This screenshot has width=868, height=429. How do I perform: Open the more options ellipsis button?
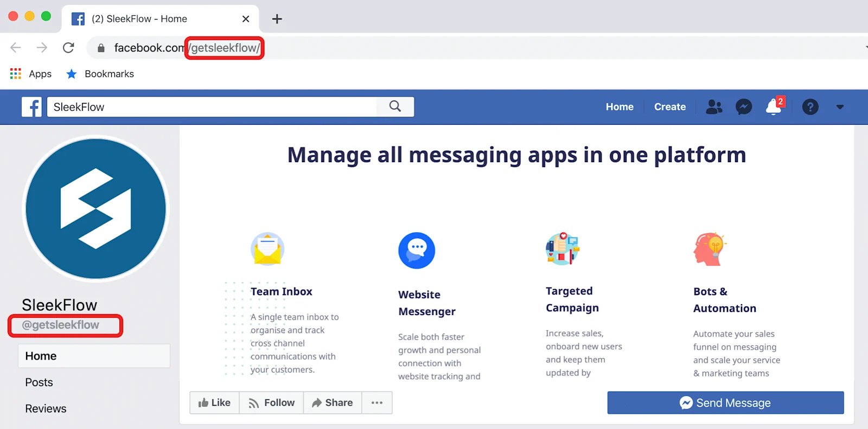tap(377, 402)
